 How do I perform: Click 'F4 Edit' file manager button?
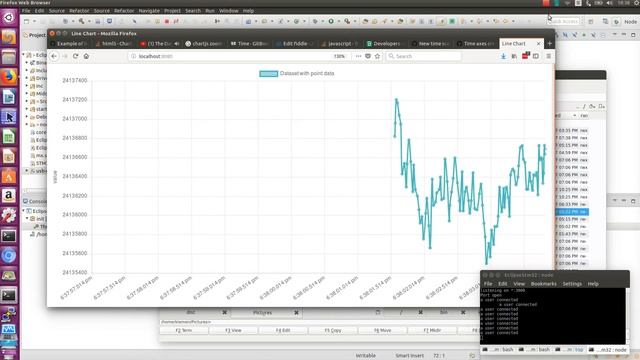[283, 330]
